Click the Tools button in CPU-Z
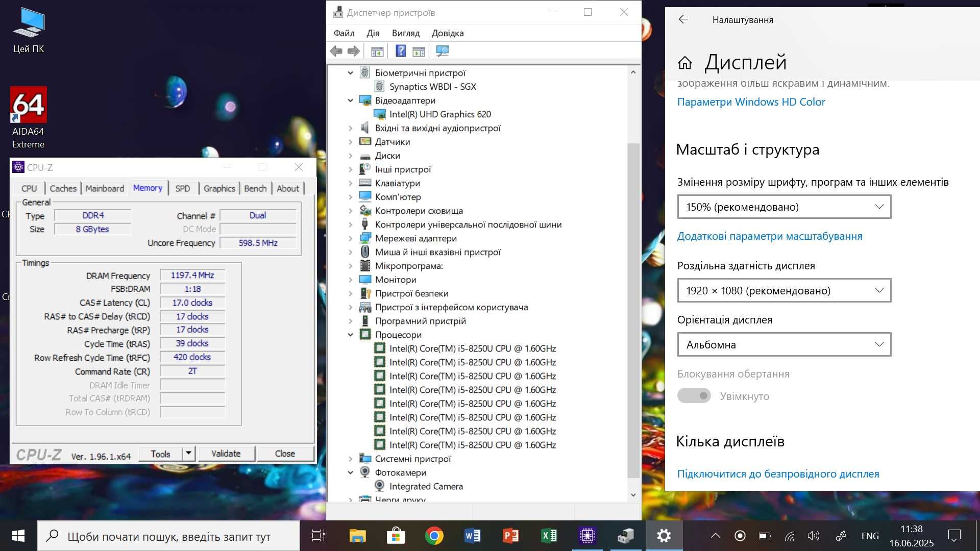This screenshot has width=980, height=551. coord(160,454)
